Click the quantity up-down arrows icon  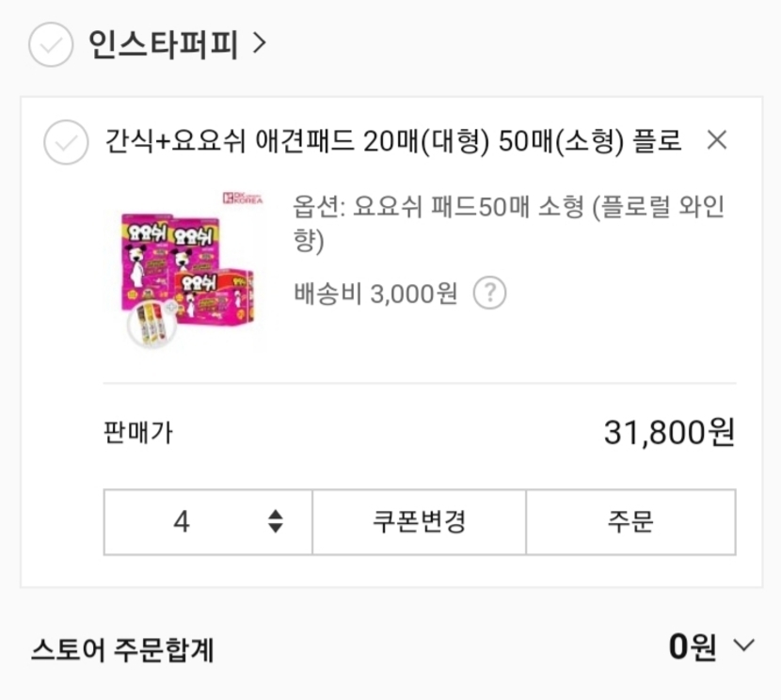pos(275,521)
